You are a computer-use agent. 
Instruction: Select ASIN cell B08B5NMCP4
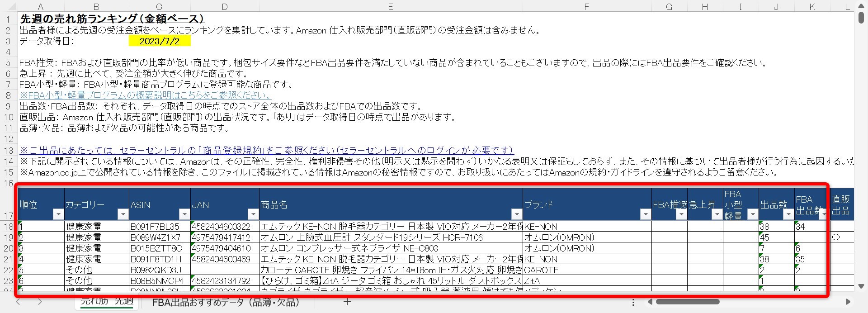(159, 281)
